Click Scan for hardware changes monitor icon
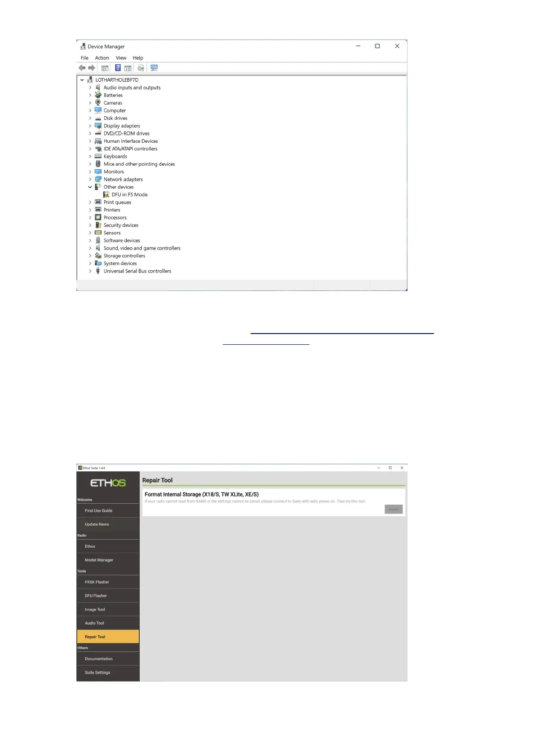The width and height of the screenshot is (535, 756). coord(154,68)
